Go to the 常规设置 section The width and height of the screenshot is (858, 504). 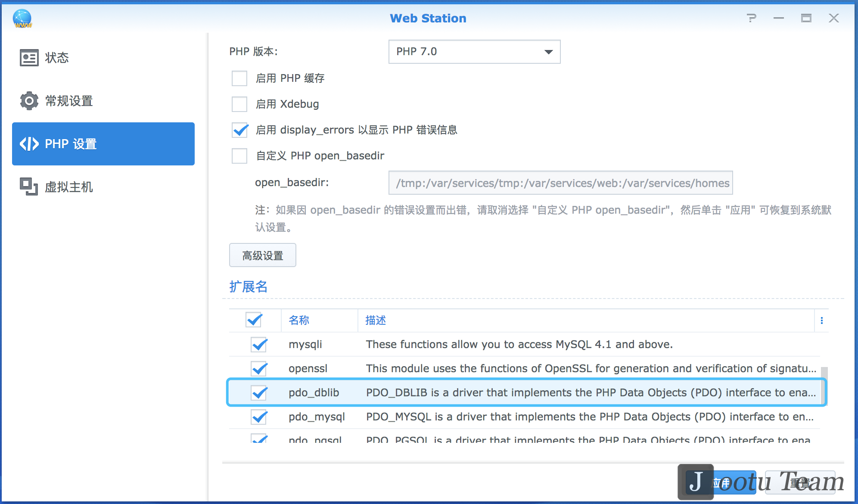click(69, 101)
